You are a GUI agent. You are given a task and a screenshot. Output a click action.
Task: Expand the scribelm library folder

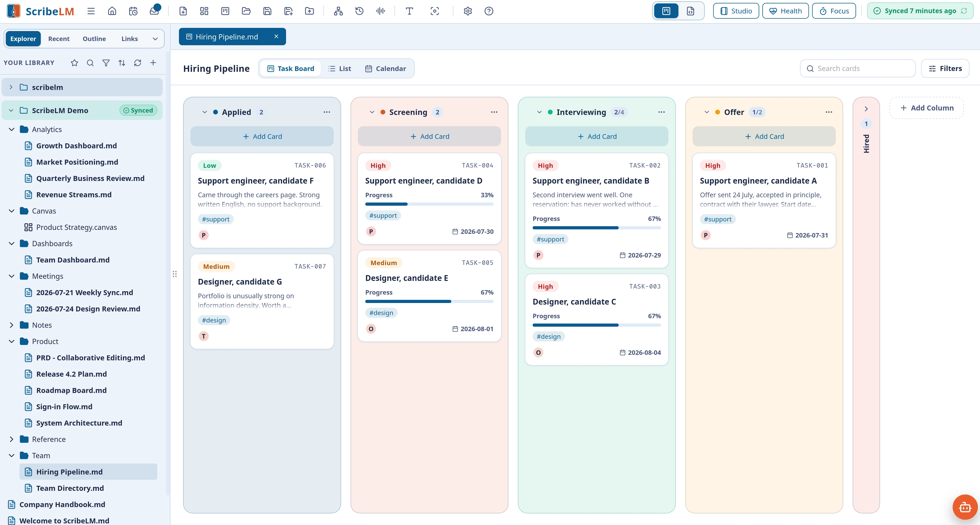(x=11, y=87)
